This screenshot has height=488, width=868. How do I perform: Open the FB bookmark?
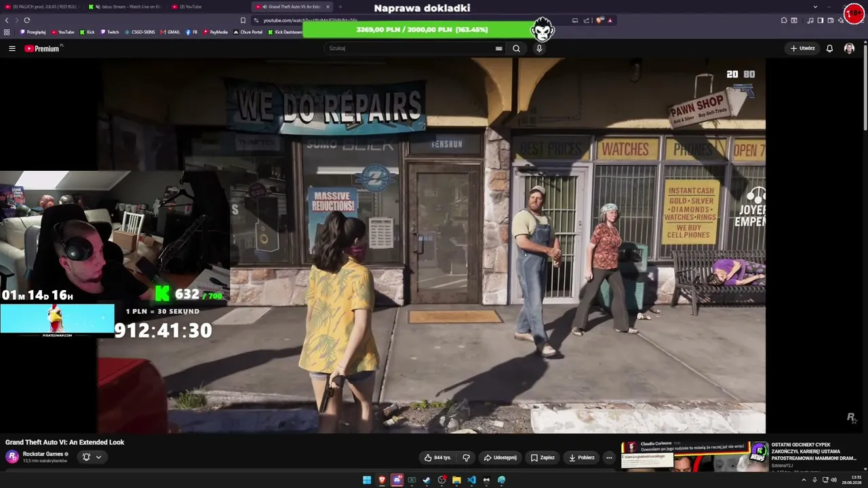pos(191,32)
